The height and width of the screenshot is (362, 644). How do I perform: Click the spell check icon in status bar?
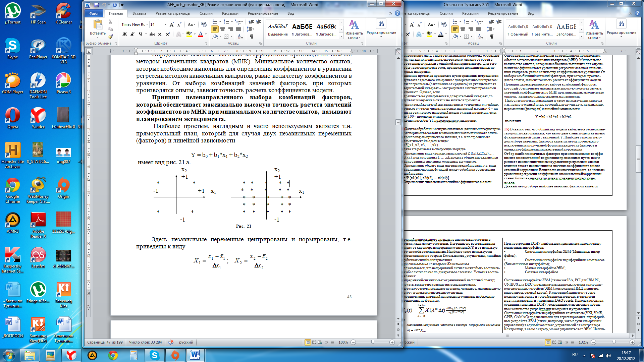[171, 342]
